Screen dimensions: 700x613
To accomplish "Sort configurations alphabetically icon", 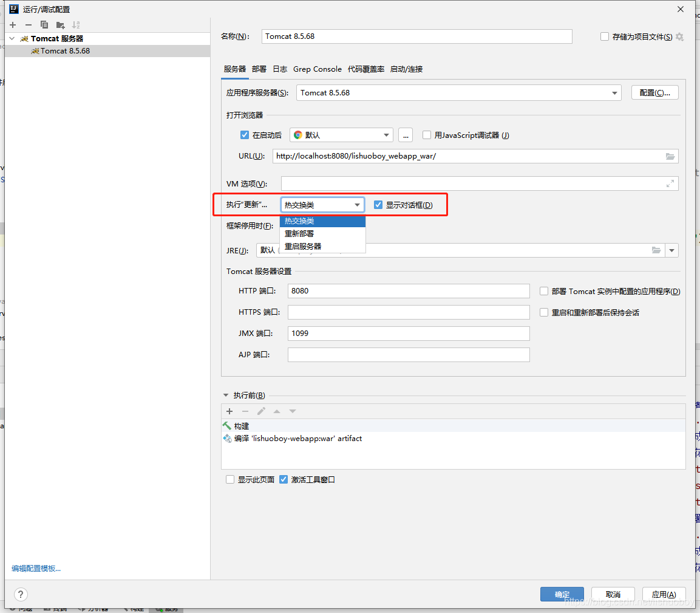I will click(x=76, y=25).
